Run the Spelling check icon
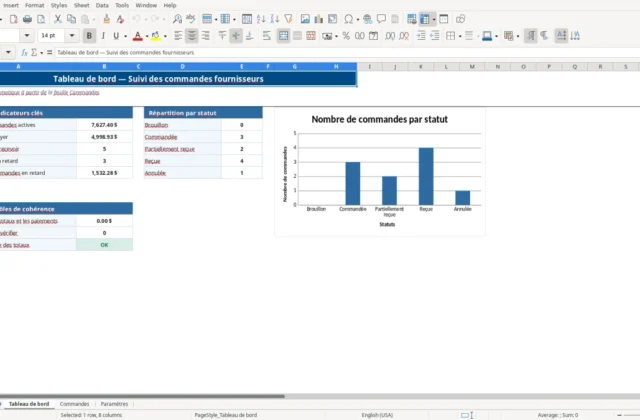Screen dimensions: 640x420 pos(191,19)
